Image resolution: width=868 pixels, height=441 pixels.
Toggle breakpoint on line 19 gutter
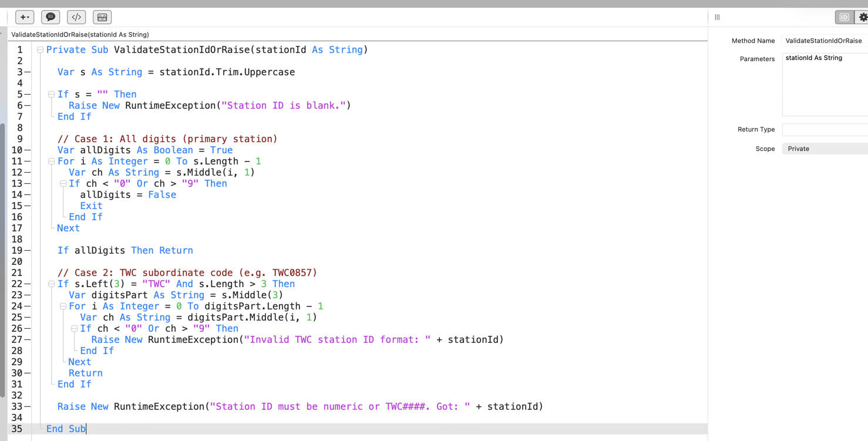28,251
